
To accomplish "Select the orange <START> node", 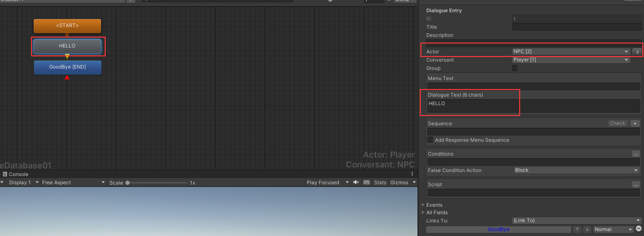I will point(67,26).
